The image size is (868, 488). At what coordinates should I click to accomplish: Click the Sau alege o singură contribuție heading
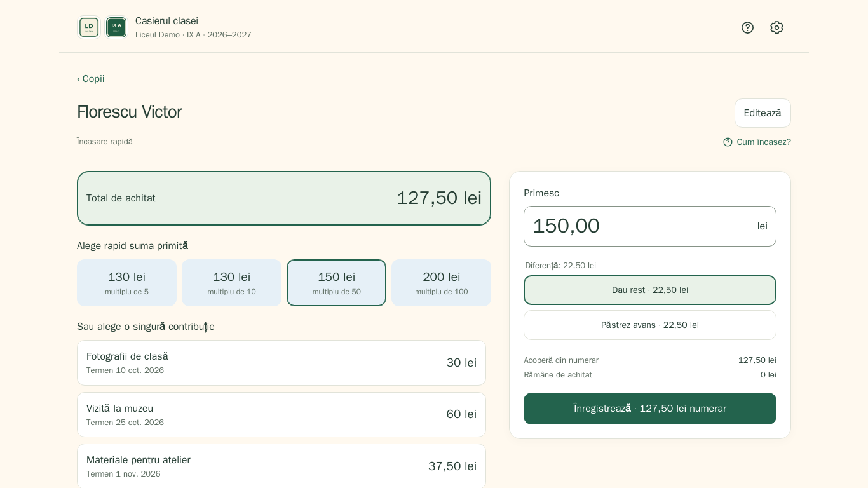146,327
